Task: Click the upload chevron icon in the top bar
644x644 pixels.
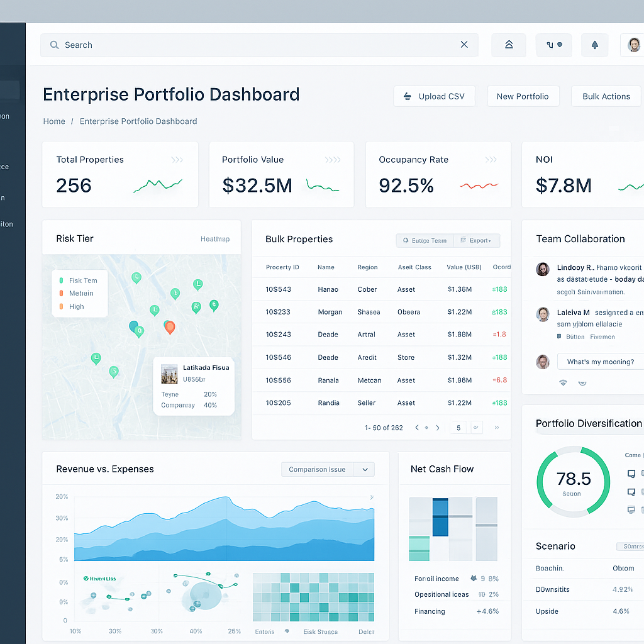Action: pyautogui.click(x=509, y=45)
